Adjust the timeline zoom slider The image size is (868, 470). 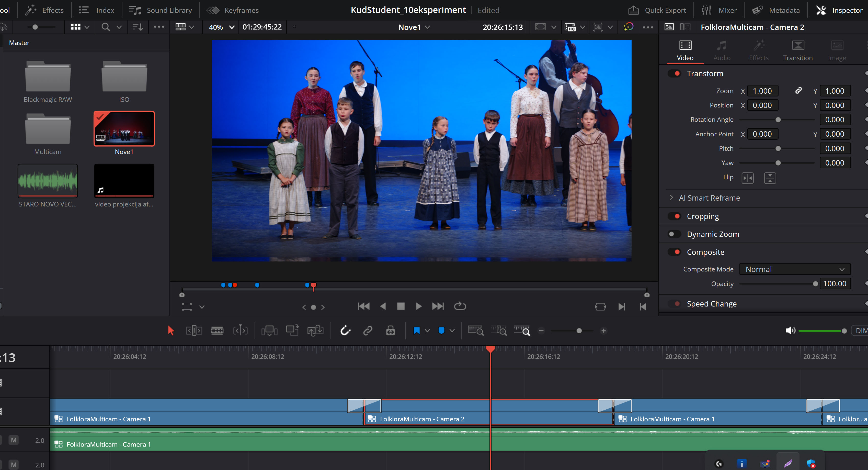[x=579, y=331]
